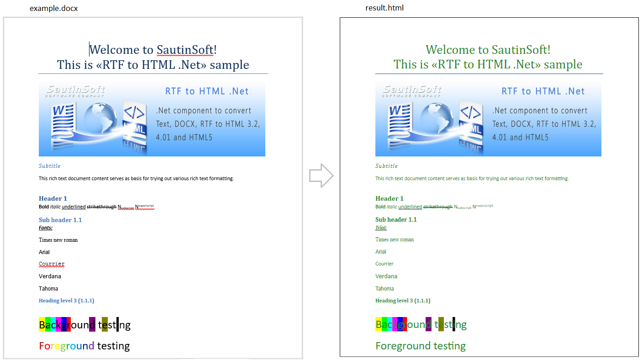The image size is (643, 364).
Task: Click the 'Tahoma' line in example.docx
Action: [48, 289]
